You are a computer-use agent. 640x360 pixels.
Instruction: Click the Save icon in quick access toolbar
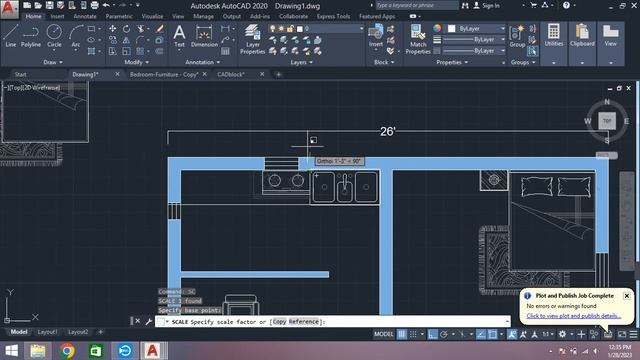pyautogui.click(x=49, y=5)
